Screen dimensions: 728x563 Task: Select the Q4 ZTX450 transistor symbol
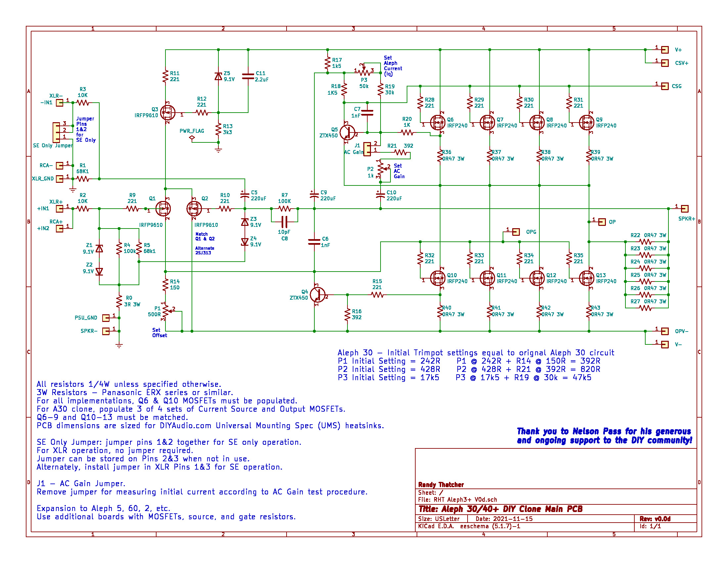point(317,295)
